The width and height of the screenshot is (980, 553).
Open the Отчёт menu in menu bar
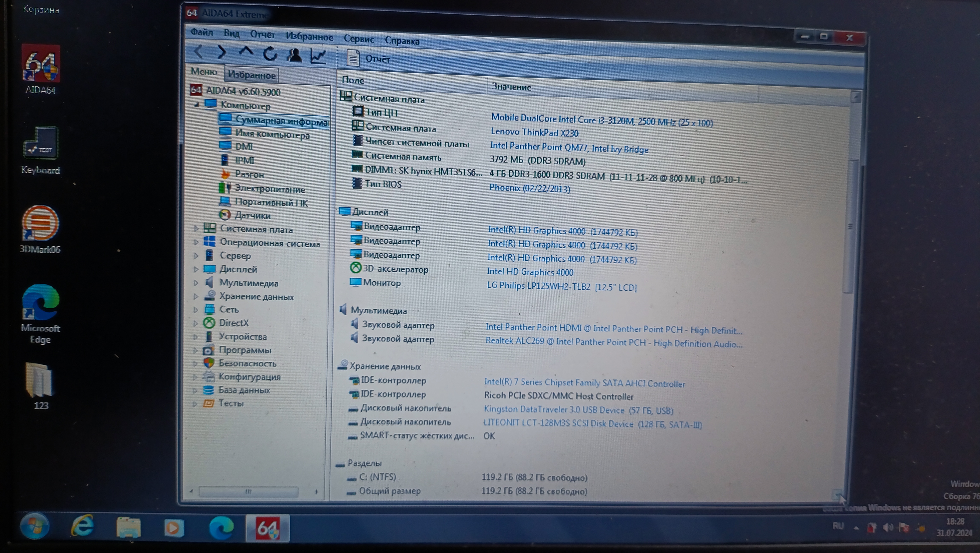[x=263, y=35]
